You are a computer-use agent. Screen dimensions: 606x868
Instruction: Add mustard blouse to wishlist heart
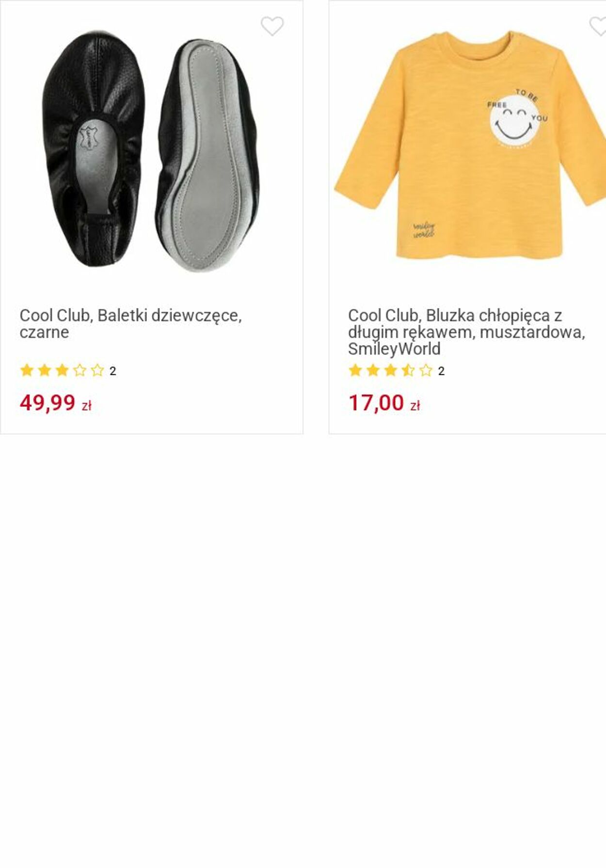click(x=598, y=26)
